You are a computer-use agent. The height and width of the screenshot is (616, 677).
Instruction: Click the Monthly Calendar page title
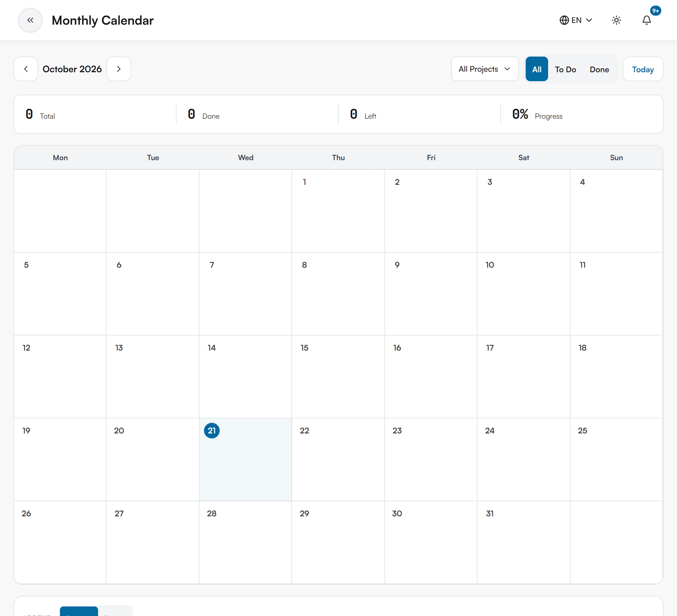click(x=103, y=20)
